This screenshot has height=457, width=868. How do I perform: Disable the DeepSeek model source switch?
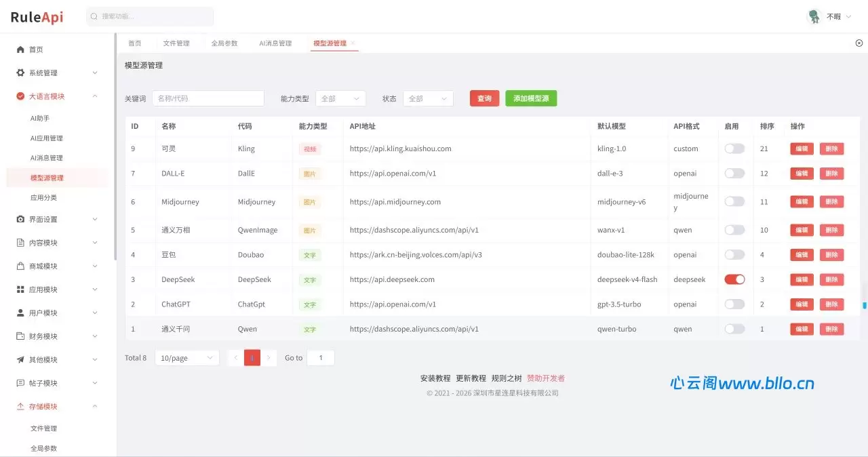pyautogui.click(x=734, y=279)
